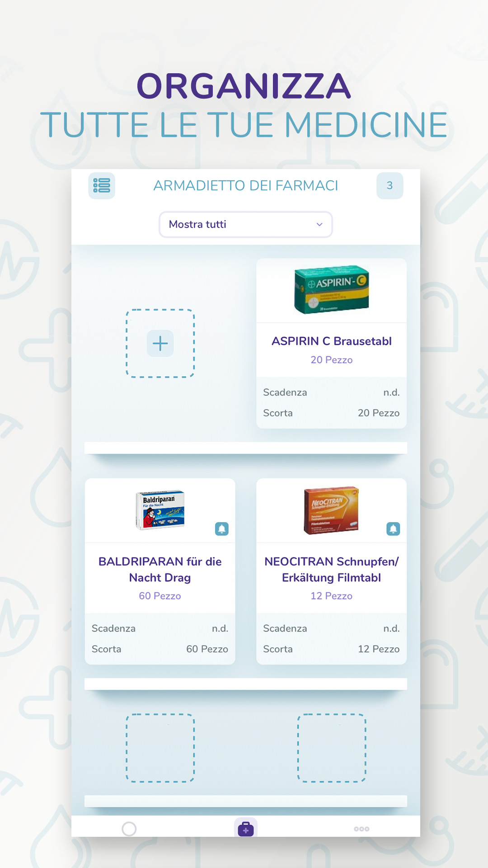Open the NeoCitran package image
488x868 pixels.
point(331,510)
